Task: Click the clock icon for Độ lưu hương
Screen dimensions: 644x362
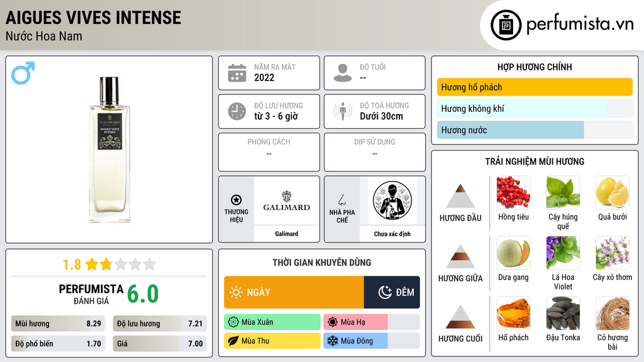Action: click(237, 111)
